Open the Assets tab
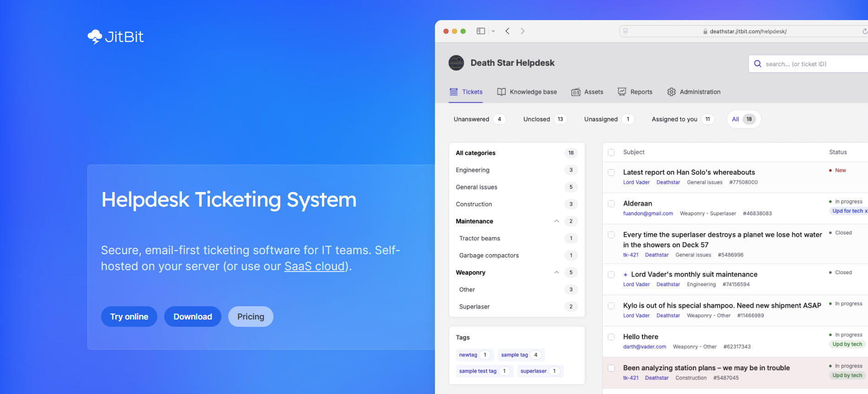The height and width of the screenshot is (394, 868). point(587,92)
